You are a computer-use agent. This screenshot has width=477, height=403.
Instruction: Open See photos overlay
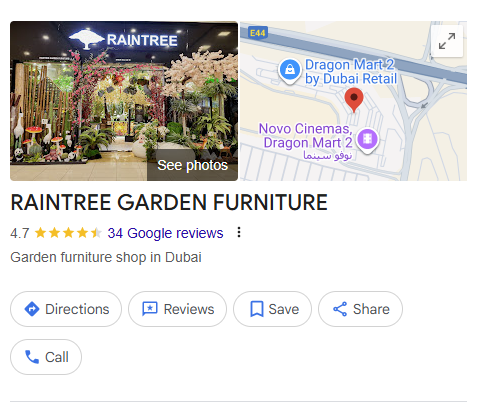[192, 165]
